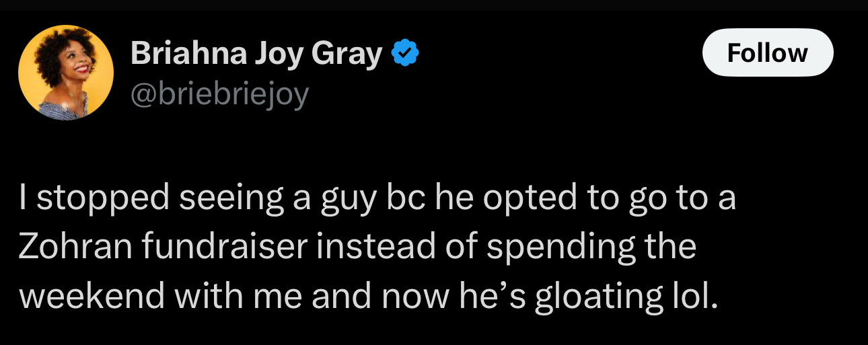Click the phrase spending the in the tweet

(x=591, y=247)
